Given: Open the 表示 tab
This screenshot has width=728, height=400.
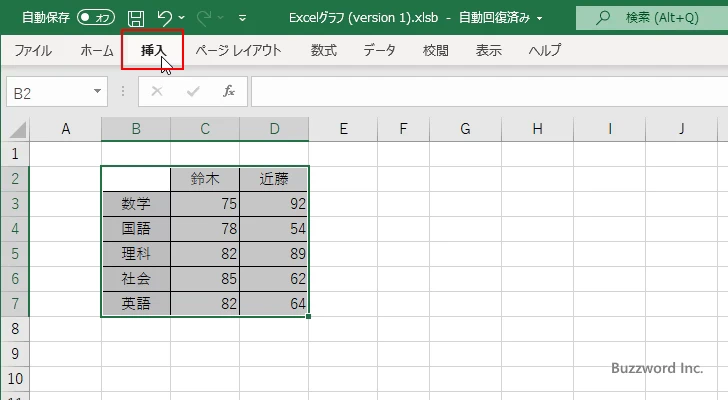Looking at the screenshot, I should (x=488, y=50).
